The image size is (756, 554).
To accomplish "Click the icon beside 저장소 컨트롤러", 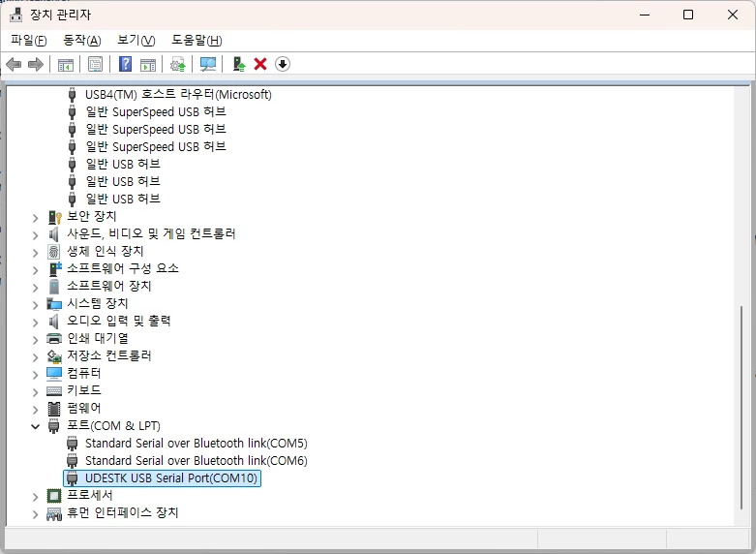I will click(x=54, y=356).
